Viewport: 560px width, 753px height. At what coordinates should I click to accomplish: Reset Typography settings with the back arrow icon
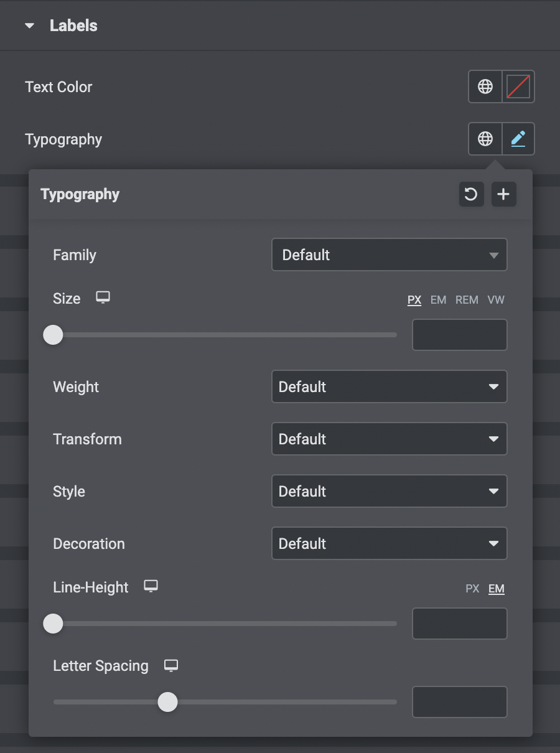click(x=471, y=194)
